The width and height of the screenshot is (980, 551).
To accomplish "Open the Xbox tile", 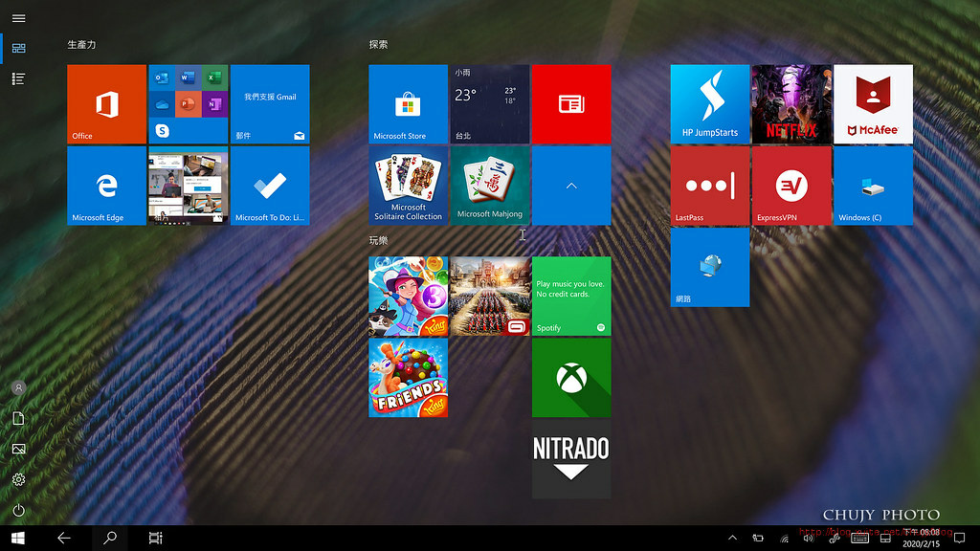I will coord(571,377).
